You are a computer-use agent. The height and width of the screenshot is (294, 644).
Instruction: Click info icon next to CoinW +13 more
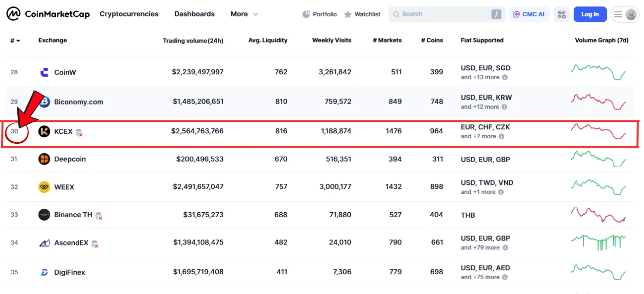point(505,77)
